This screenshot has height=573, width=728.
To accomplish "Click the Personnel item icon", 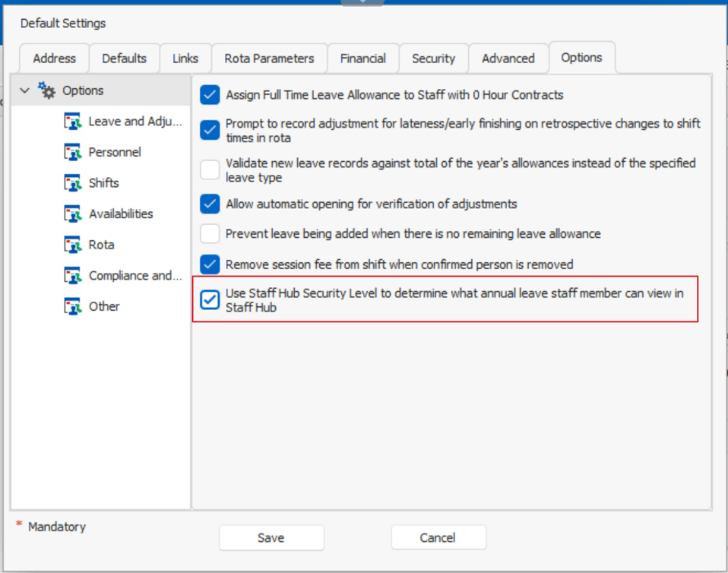I will pyautogui.click(x=73, y=153).
